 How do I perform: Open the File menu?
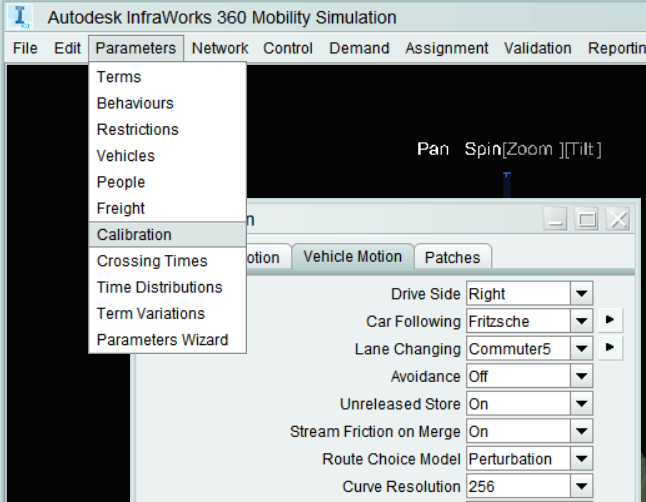tap(25, 48)
